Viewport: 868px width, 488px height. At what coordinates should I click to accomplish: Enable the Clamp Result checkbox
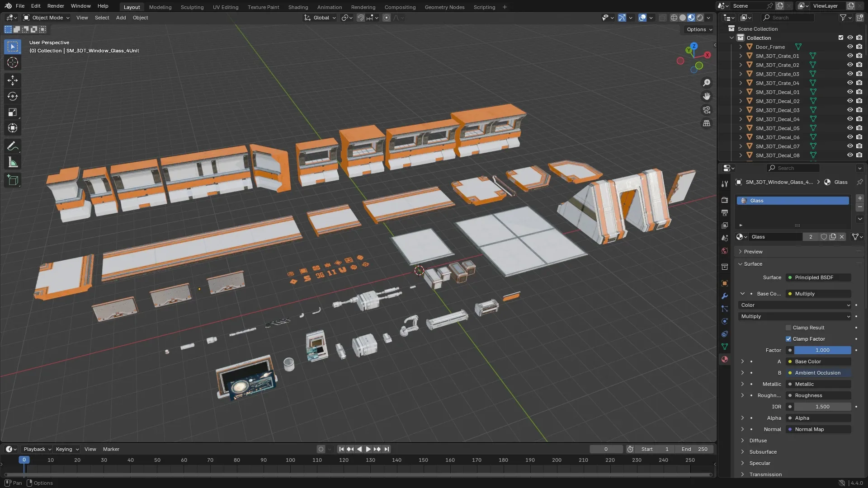(x=788, y=328)
